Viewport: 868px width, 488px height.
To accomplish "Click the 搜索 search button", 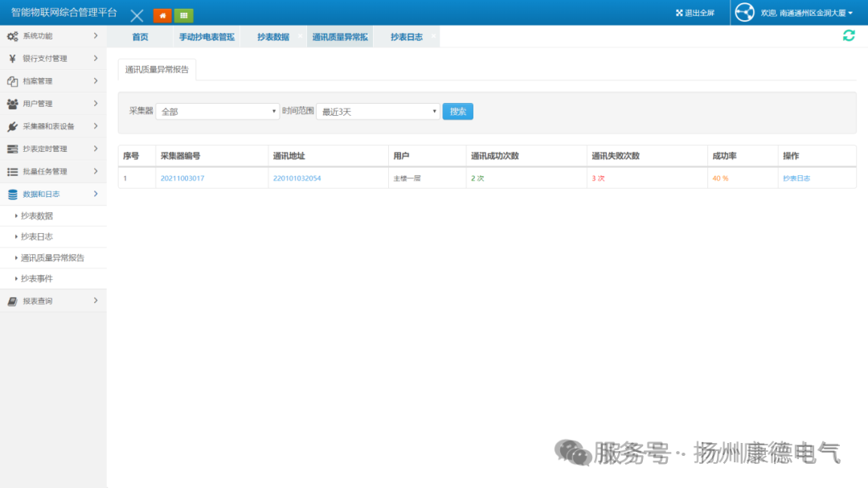I will (x=457, y=111).
